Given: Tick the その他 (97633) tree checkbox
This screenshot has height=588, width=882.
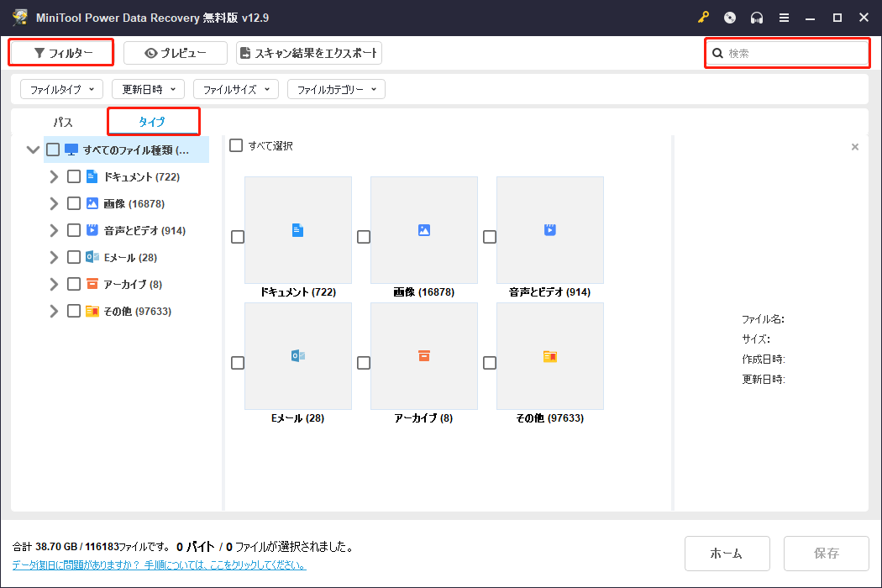Looking at the screenshot, I should 74,311.
